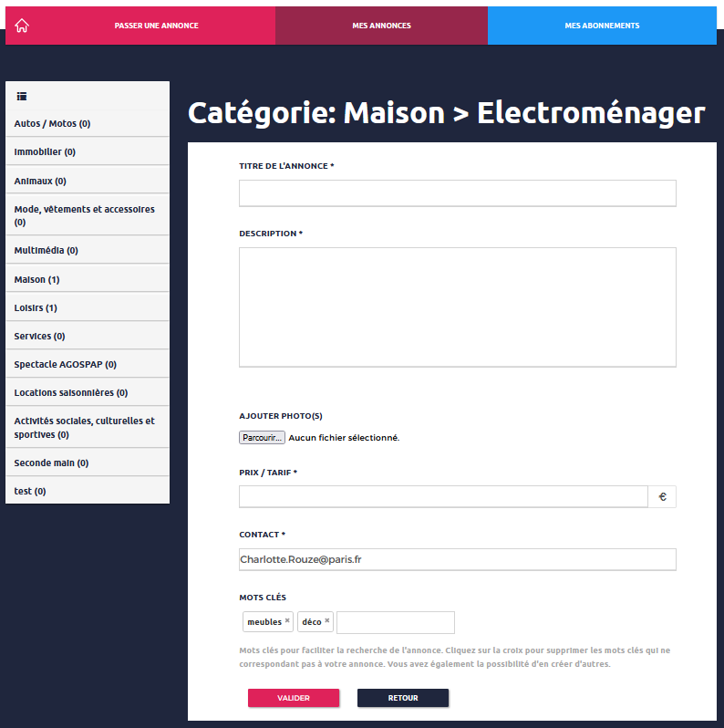This screenshot has height=728, width=724.
Task: Focus the 'Titre de l'annonce' field
Action: [457, 193]
